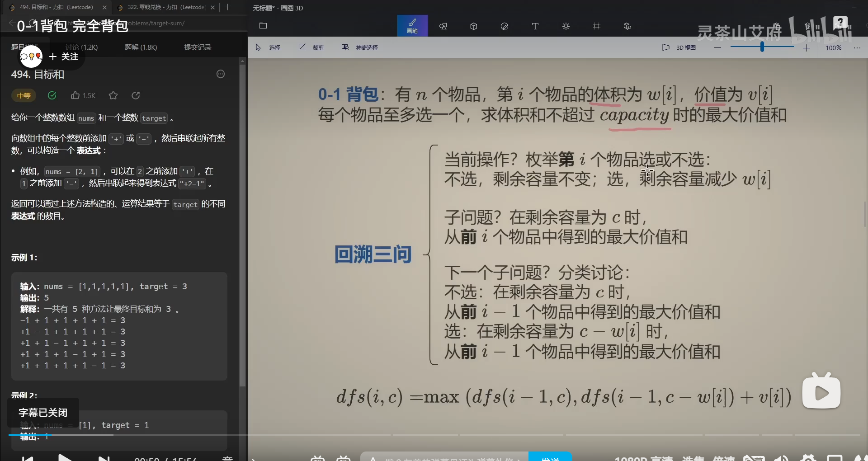
Task: Click the large play button overlay
Action: click(x=821, y=392)
